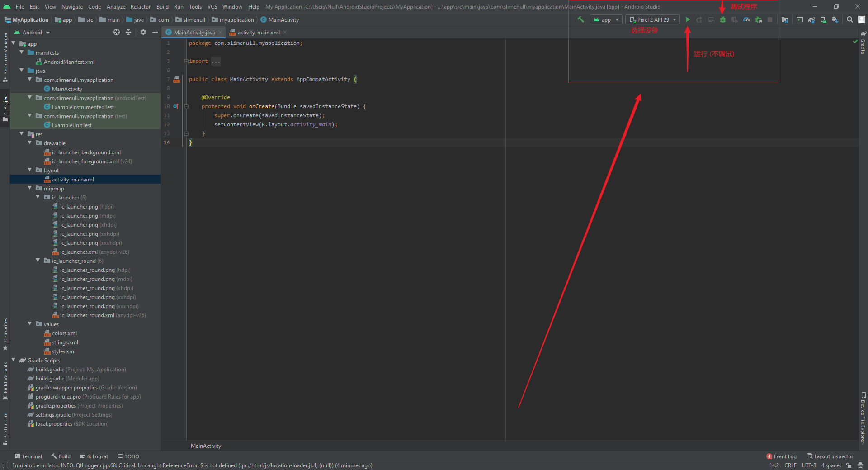
Task: Open Project panel gear settings
Action: pos(143,32)
